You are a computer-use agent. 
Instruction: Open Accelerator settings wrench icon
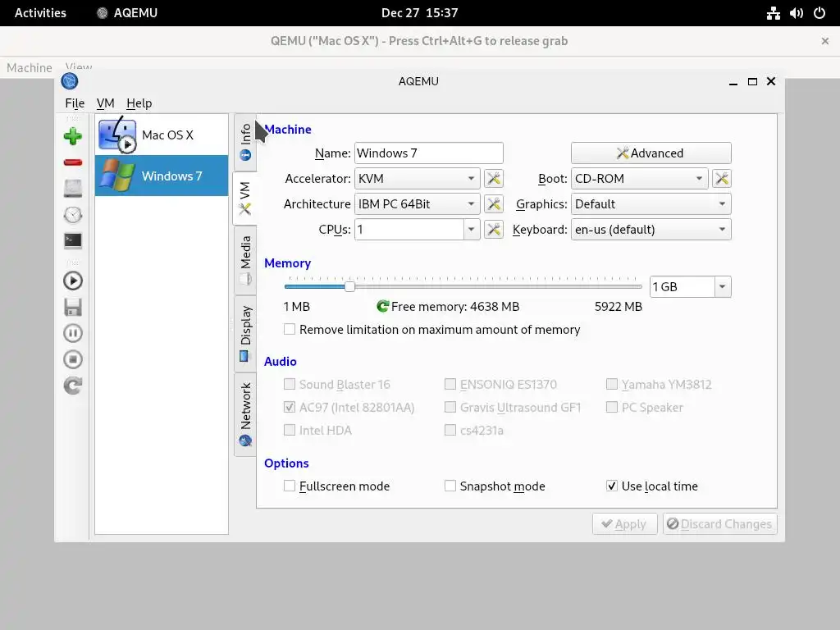point(493,178)
